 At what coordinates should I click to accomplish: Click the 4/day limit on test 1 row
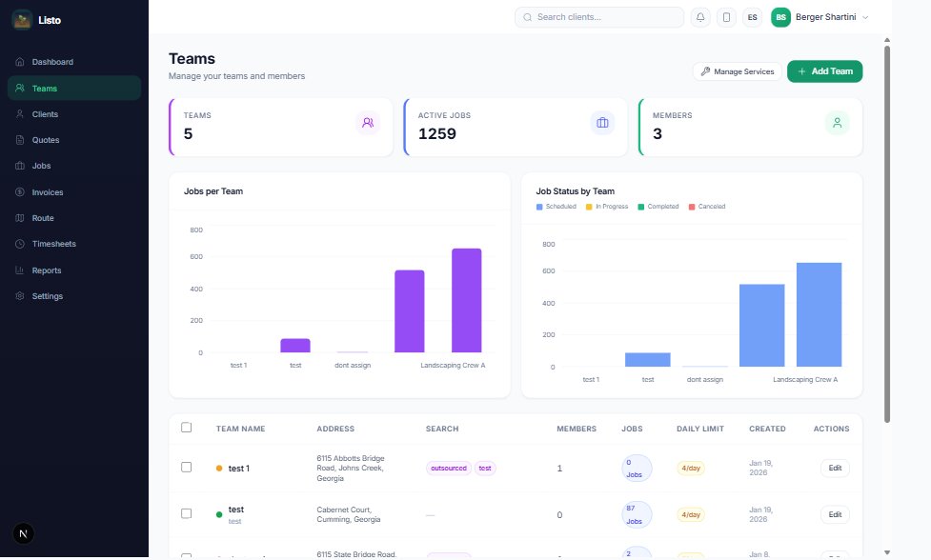[x=691, y=468]
